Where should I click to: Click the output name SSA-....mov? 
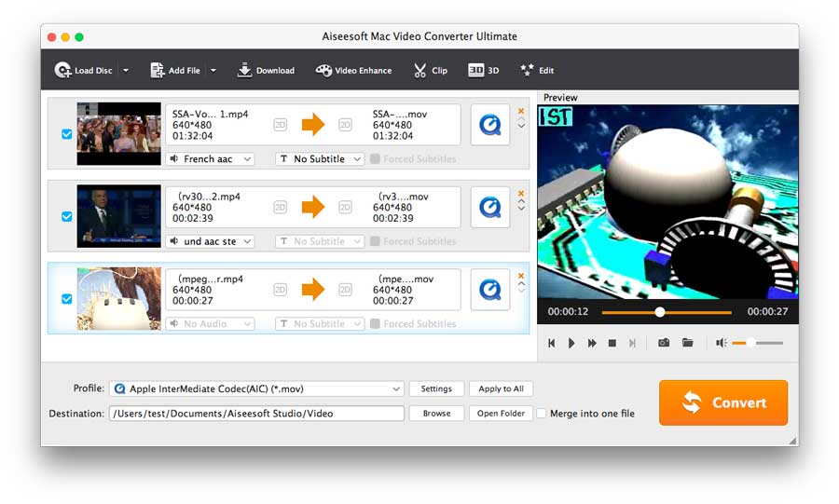point(400,114)
